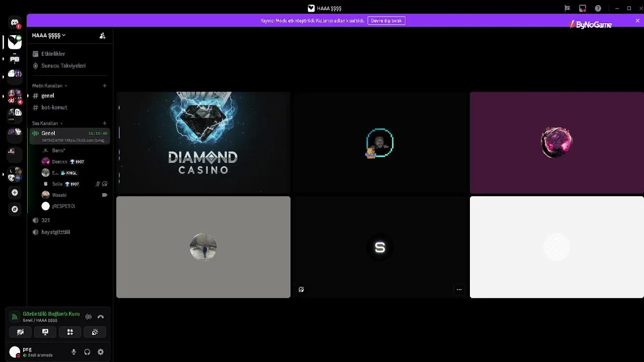This screenshot has width=644, height=362.
Task: Select the PB server icon
Action: tap(15, 59)
